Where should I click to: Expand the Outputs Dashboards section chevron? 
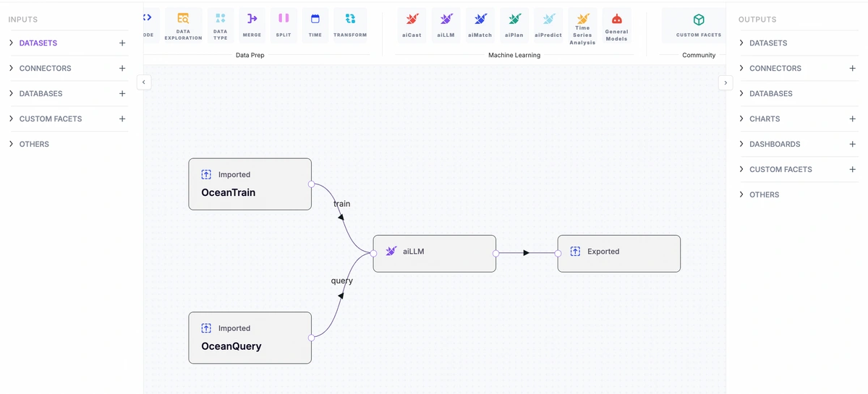pyautogui.click(x=741, y=144)
